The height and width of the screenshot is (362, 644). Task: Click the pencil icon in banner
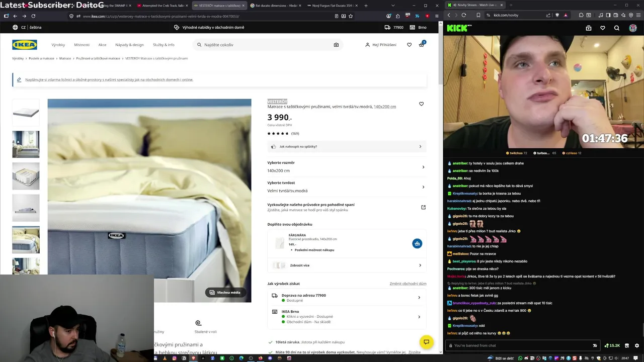(x=19, y=79)
